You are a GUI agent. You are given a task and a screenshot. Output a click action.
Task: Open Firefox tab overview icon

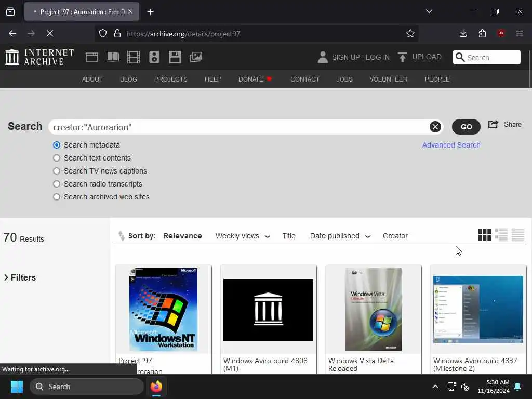click(10, 12)
